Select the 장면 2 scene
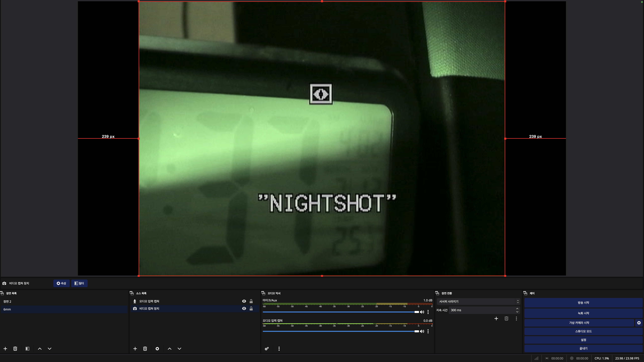 [x=8, y=301]
